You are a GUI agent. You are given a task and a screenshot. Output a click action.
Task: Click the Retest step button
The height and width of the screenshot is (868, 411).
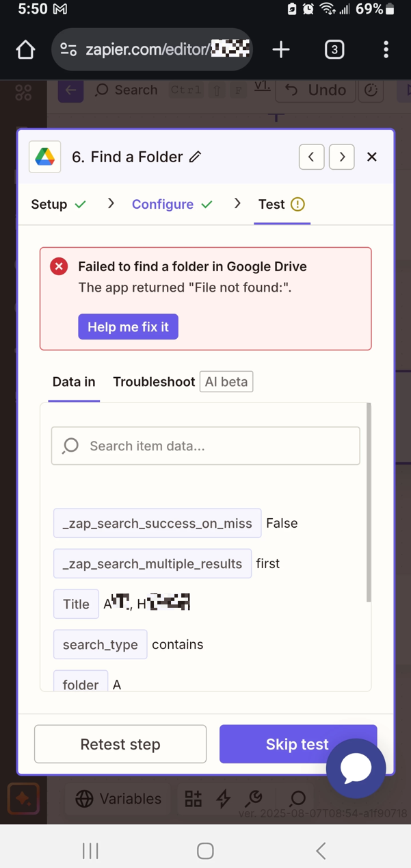pyautogui.click(x=120, y=744)
